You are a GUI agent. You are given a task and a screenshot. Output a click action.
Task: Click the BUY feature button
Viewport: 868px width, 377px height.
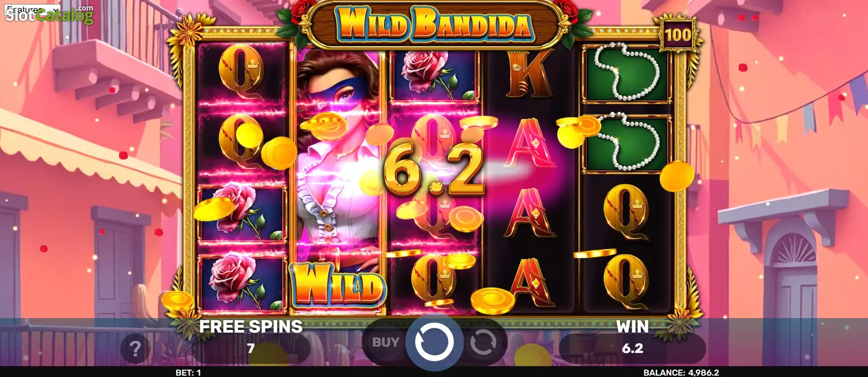click(x=386, y=343)
